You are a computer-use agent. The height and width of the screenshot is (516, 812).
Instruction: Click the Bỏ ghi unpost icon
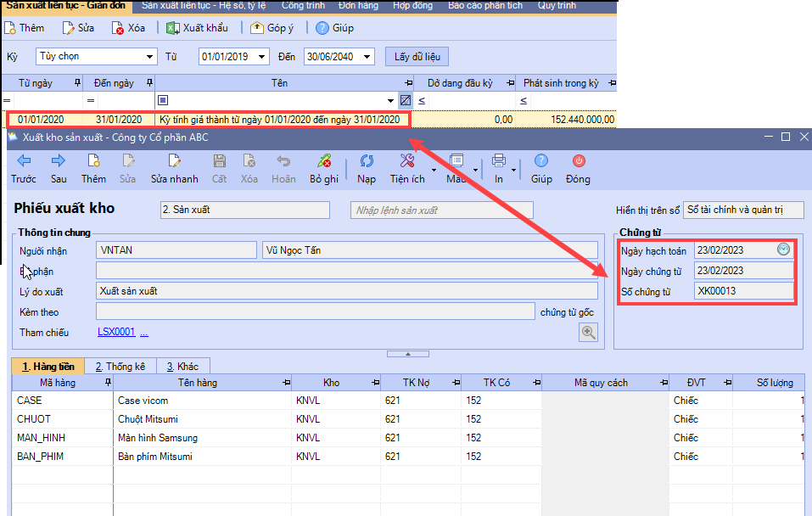pos(323,160)
